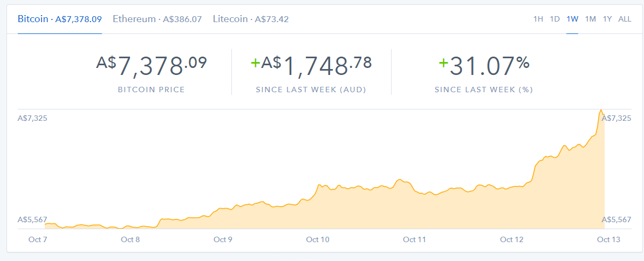Screen dimensions: 644x261
Task: Click the Oct 10 axis date
Action: (x=317, y=239)
